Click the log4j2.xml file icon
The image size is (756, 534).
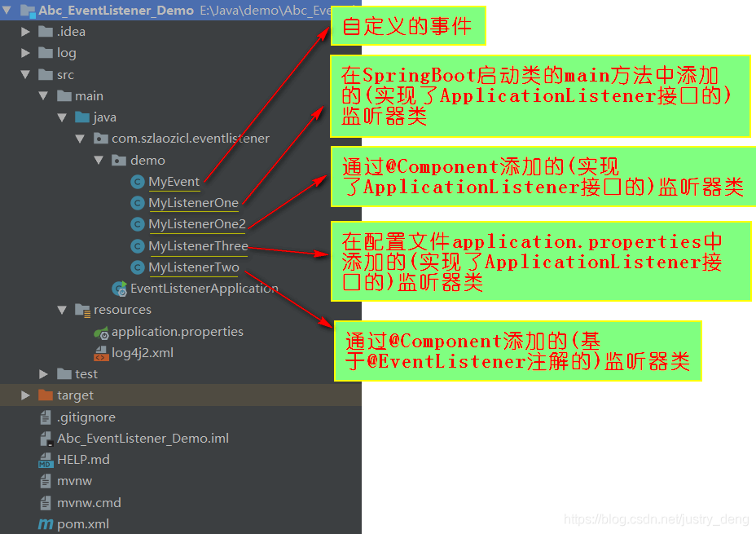(x=101, y=353)
